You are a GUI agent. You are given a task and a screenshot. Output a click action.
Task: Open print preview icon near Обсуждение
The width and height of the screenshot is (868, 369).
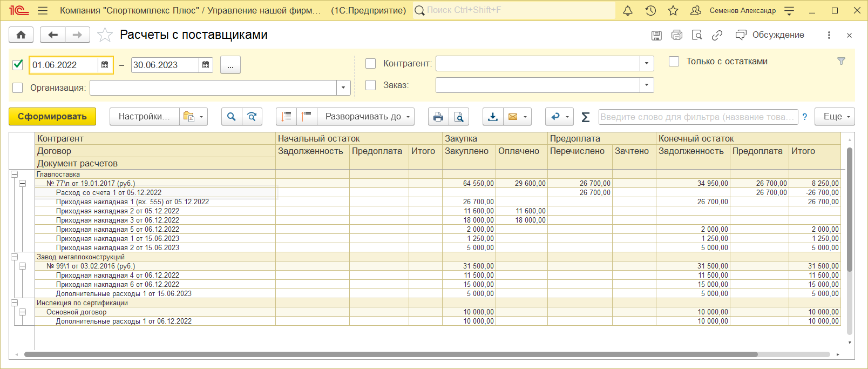(697, 35)
